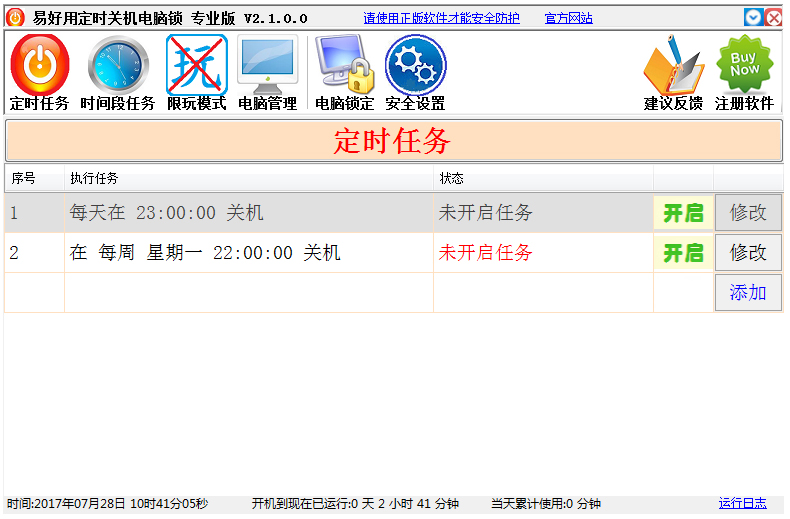Image resolution: width=790 pixels, height=519 pixels.
Task: Click the 时间:2017年07月28日 status text
Action: click(x=107, y=503)
